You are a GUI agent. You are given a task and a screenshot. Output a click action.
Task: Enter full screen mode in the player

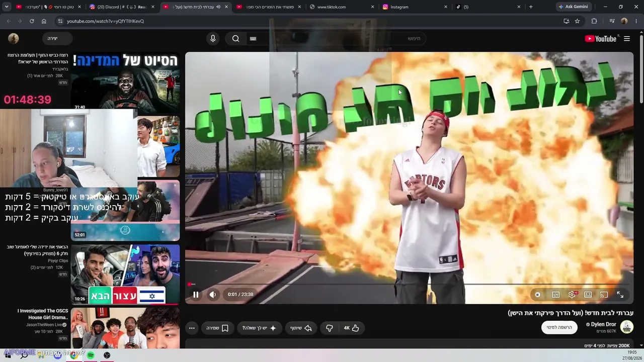coord(620,295)
